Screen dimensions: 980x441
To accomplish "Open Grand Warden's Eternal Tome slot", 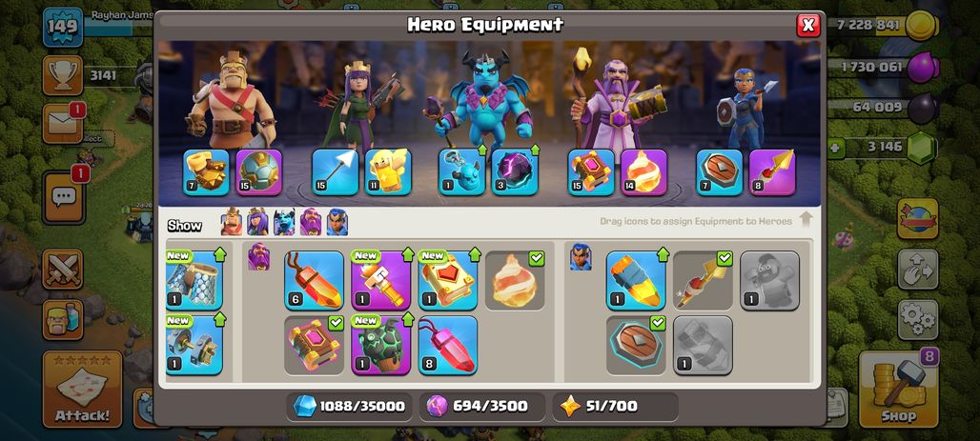I will 591,172.
